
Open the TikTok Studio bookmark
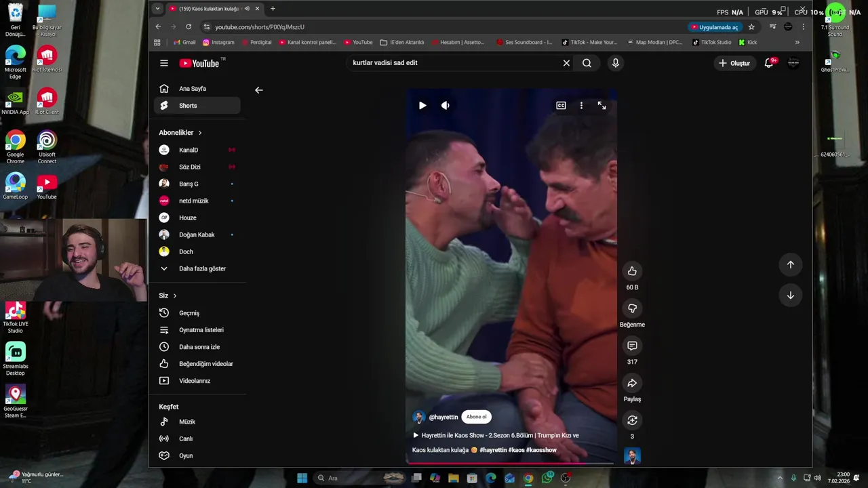click(x=712, y=42)
